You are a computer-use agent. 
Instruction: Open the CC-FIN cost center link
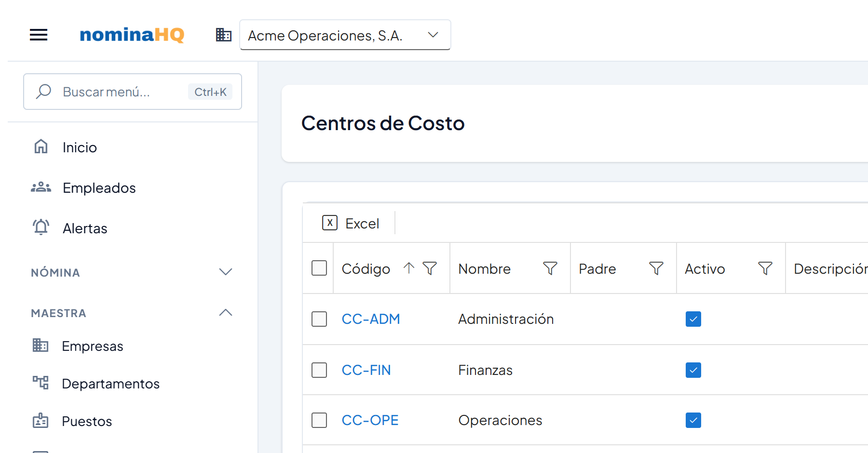coord(366,370)
